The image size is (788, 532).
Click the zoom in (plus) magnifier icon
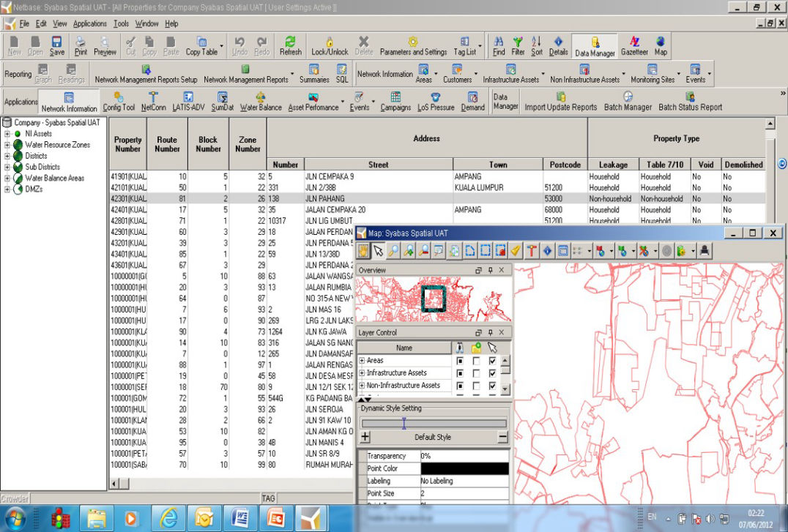(409, 250)
